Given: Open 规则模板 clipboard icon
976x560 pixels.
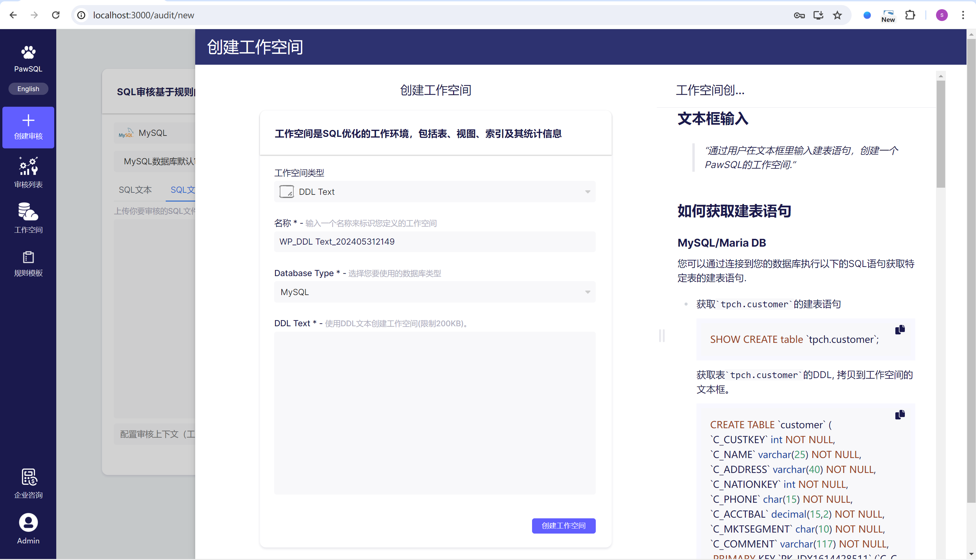Looking at the screenshot, I should (x=28, y=257).
